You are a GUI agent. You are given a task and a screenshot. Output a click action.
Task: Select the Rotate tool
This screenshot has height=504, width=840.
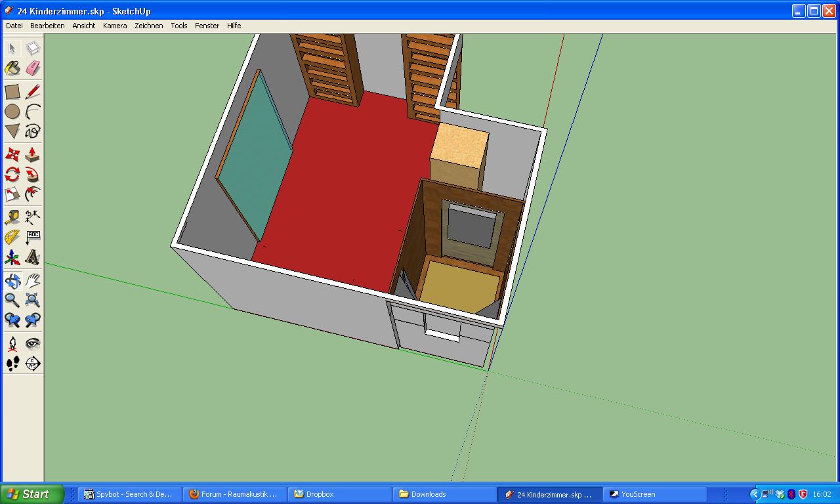(x=12, y=175)
